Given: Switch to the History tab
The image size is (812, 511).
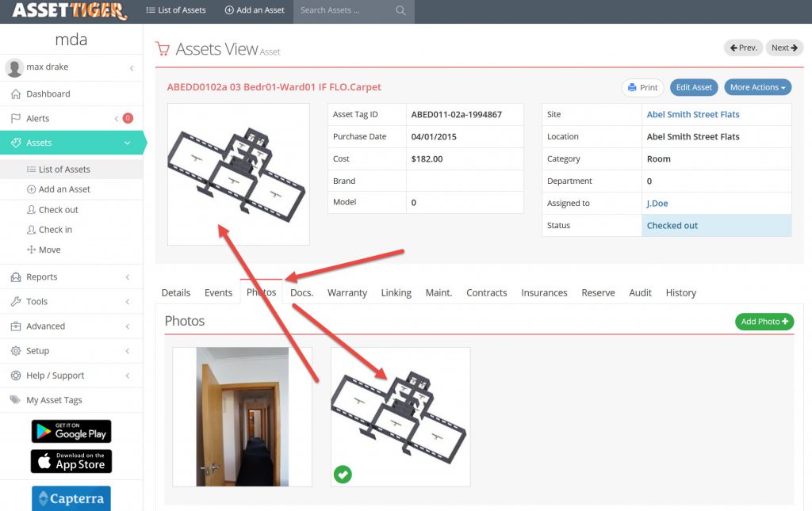Looking at the screenshot, I should click(x=680, y=293).
